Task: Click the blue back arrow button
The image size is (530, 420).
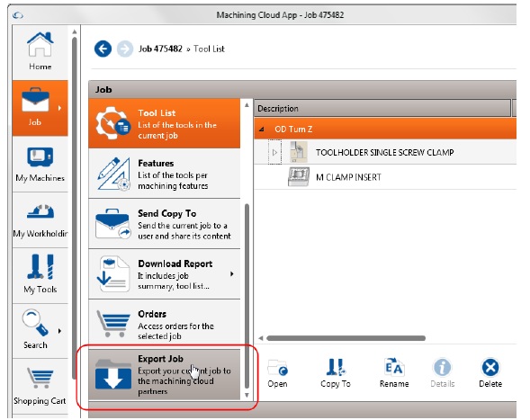Action: pyautogui.click(x=103, y=49)
